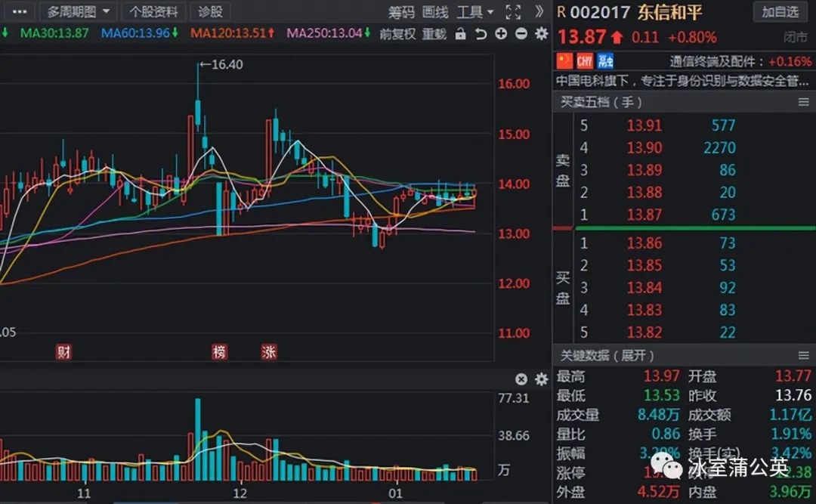
Task: Select buy level 4 price 13.83
Action: (x=644, y=311)
